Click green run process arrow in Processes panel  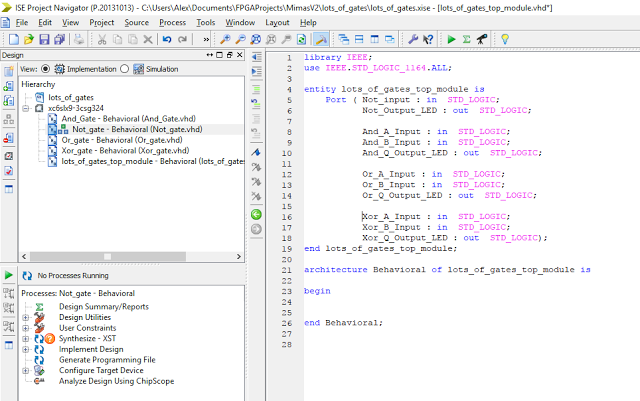(9, 274)
